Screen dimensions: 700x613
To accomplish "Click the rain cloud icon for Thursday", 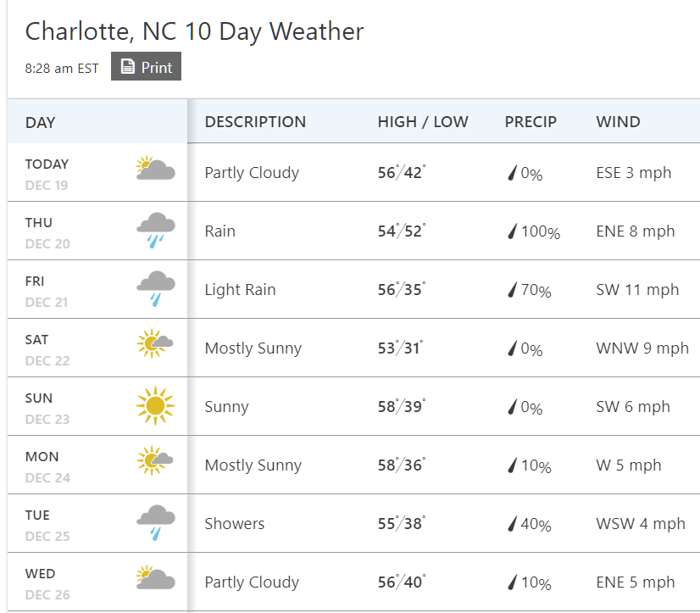I will point(155,230).
